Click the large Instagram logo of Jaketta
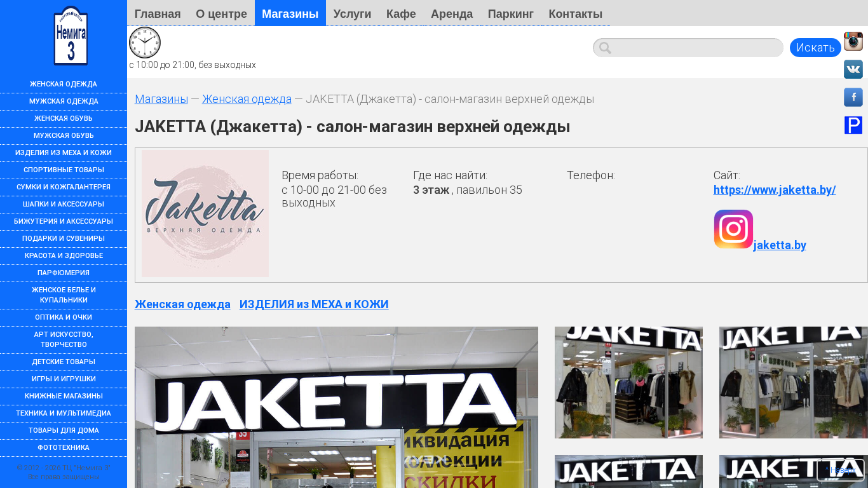This screenshot has width=868, height=488. click(733, 229)
